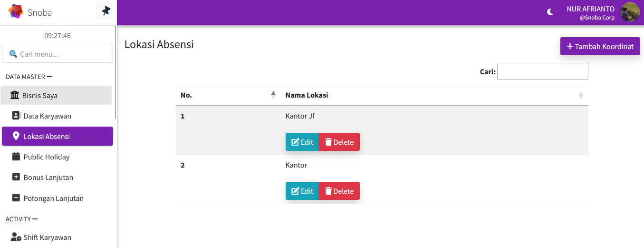The height and width of the screenshot is (248, 644).
Task: Open the Bisnis Saya menu
Action: (56, 95)
